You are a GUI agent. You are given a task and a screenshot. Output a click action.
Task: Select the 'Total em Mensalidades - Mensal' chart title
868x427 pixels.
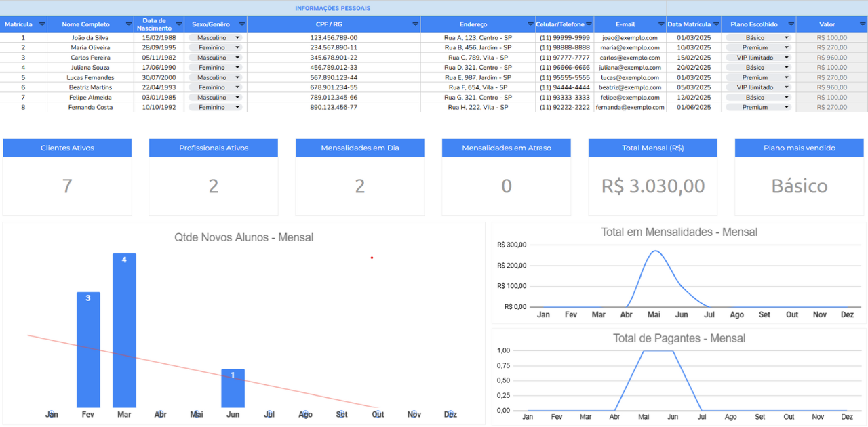[679, 232]
